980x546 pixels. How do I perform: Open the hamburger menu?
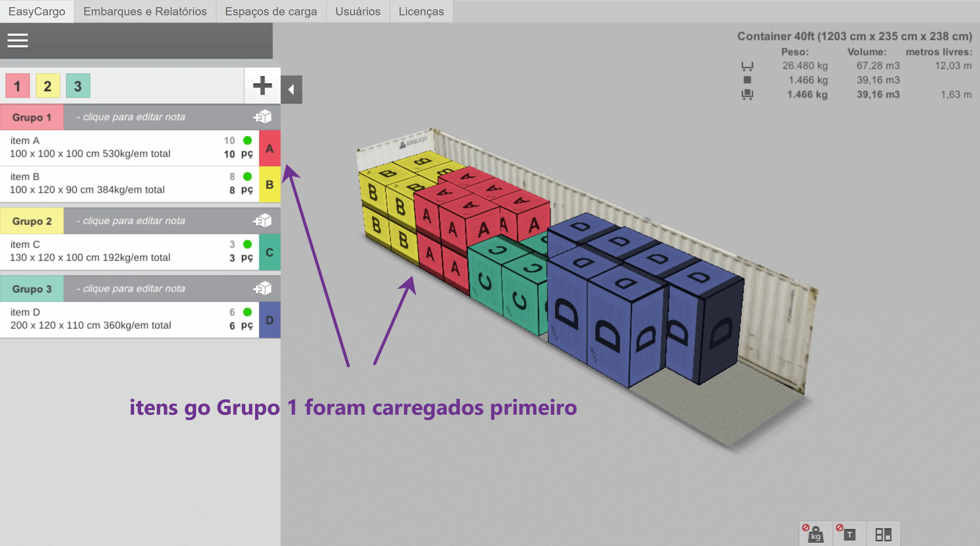pyautogui.click(x=17, y=40)
